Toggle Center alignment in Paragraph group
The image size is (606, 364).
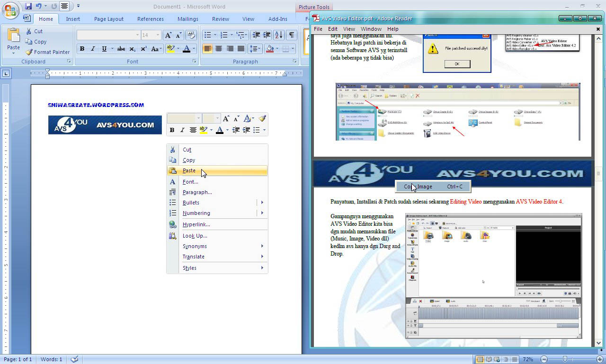click(x=219, y=49)
